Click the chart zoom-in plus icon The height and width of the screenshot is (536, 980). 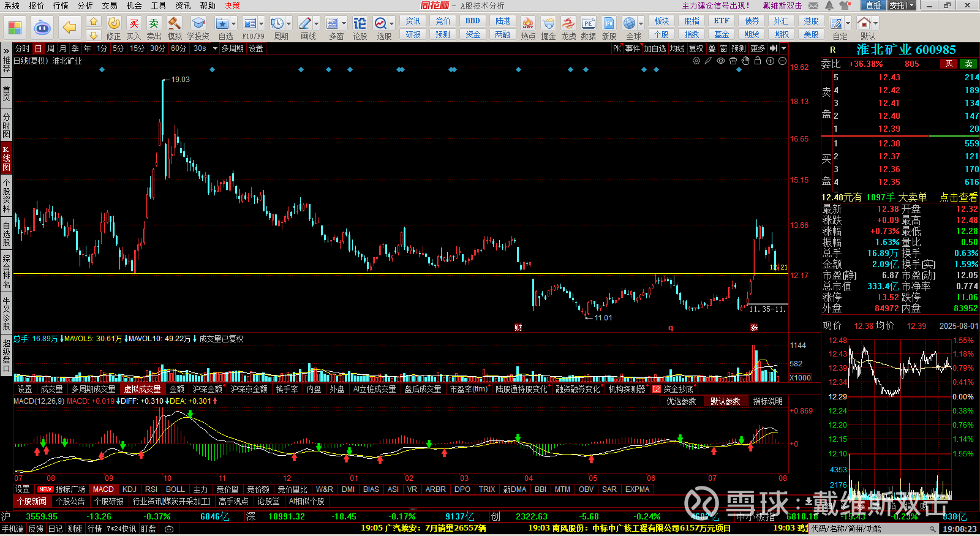[x=770, y=61]
